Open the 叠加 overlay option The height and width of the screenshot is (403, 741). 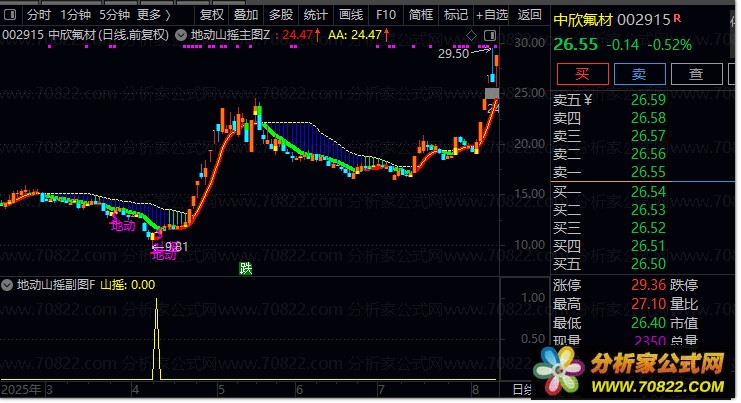point(246,15)
